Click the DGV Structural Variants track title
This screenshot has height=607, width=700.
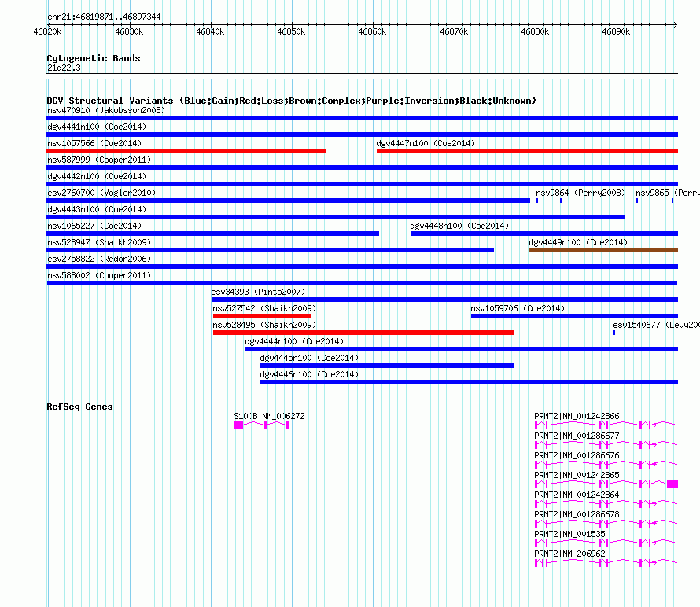pyautogui.click(x=292, y=101)
